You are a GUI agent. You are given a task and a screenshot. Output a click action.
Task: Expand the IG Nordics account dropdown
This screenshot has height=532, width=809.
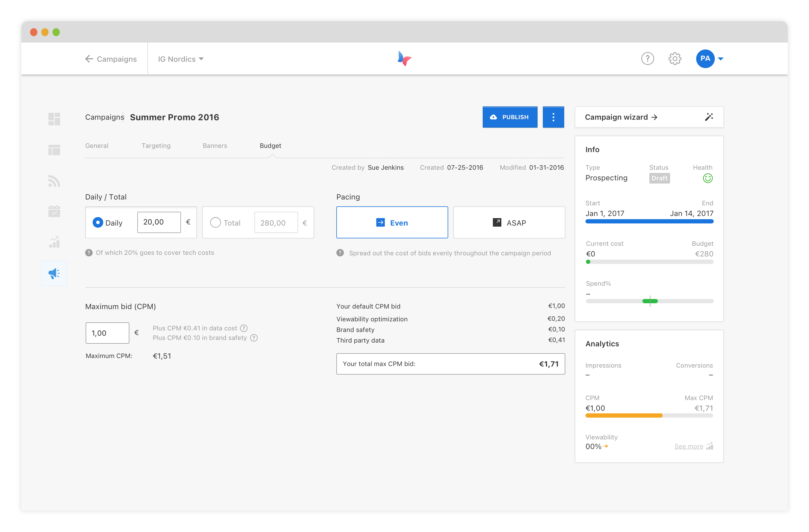click(x=180, y=59)
